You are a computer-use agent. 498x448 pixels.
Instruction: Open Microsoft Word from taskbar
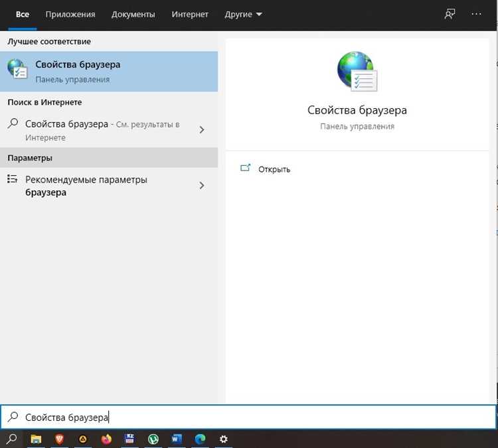[177, 439]
